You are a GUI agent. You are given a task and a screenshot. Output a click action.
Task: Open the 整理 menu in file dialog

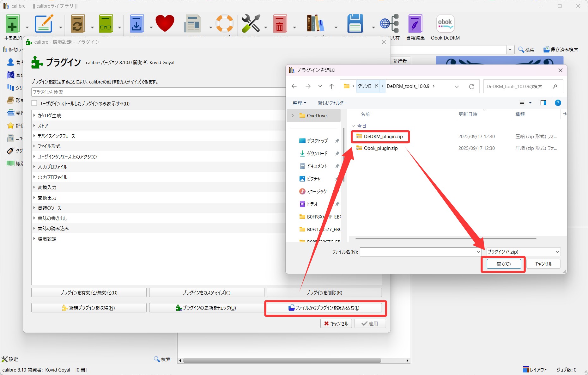299,103
